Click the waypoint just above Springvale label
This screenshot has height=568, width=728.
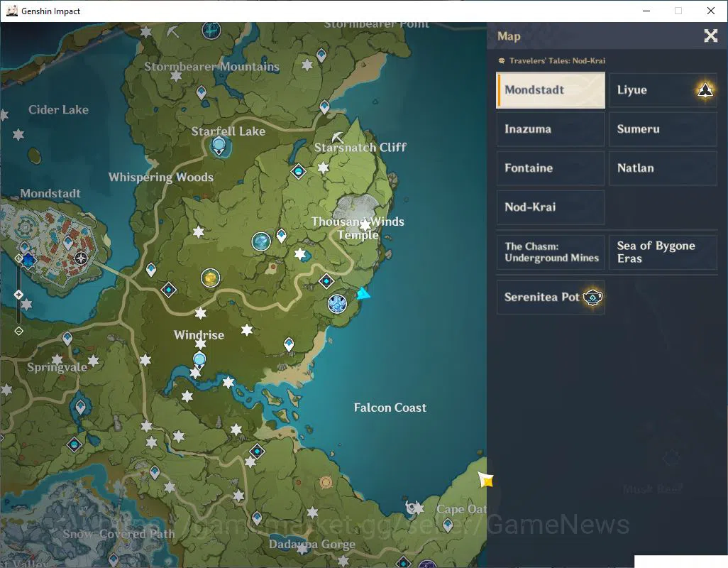[67, 339]
